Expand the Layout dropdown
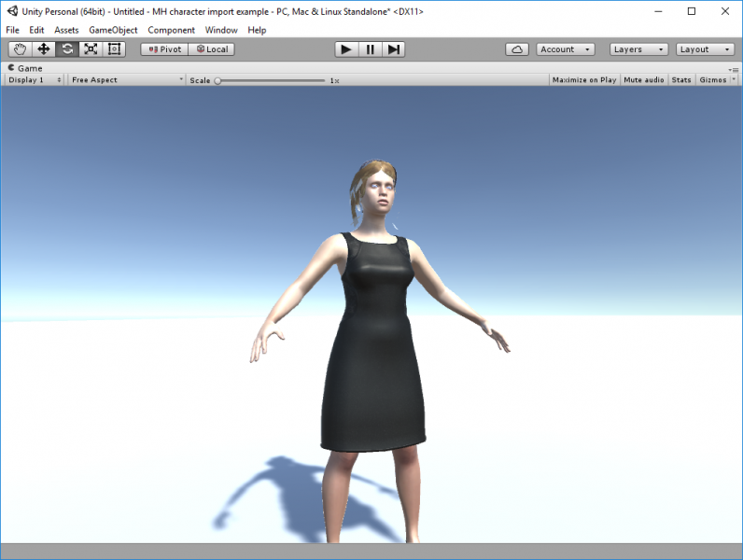 click(705, 49)
